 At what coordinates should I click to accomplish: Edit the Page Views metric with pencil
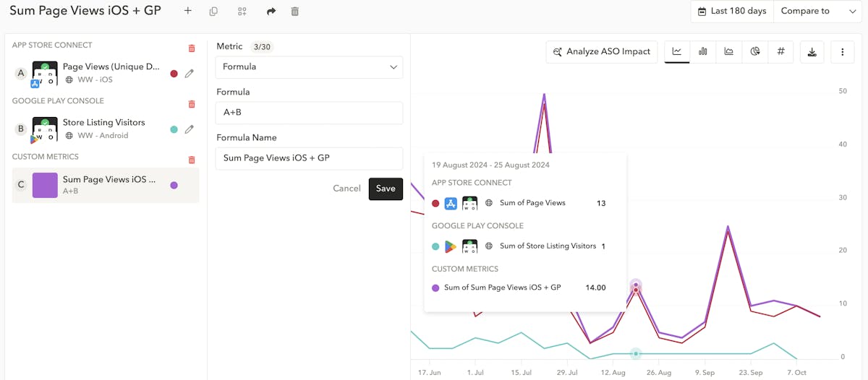tap(190, 73)
